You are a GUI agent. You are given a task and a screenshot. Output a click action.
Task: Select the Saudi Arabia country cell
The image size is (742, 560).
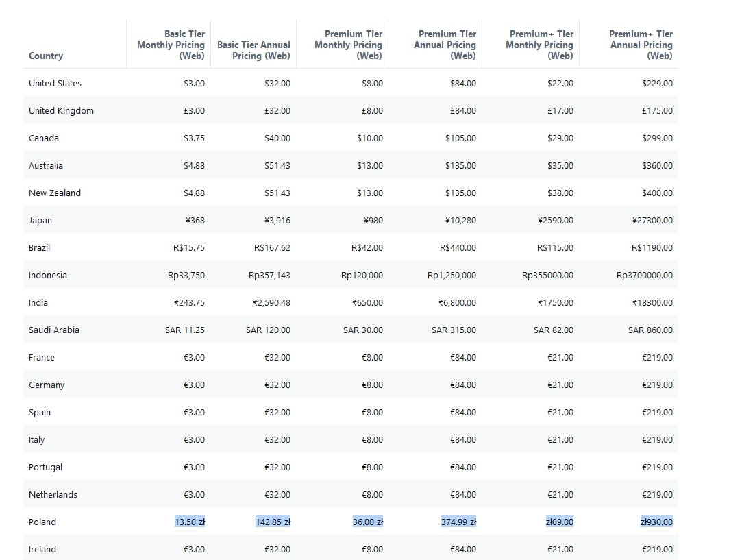(x=54, y=330)
